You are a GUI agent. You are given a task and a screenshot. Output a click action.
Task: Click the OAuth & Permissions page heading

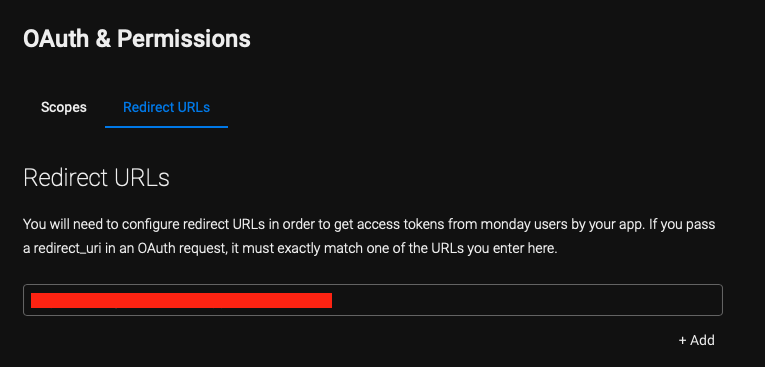(x=137, y=39)
